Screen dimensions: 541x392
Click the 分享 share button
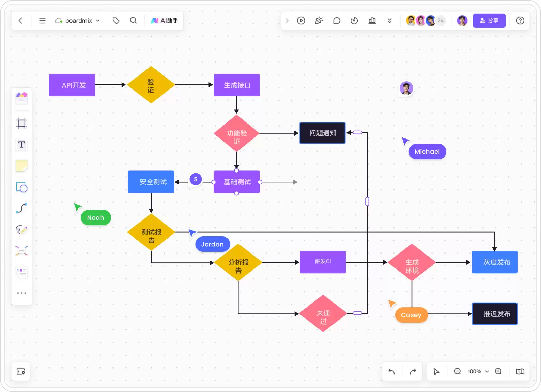[489, 21]
